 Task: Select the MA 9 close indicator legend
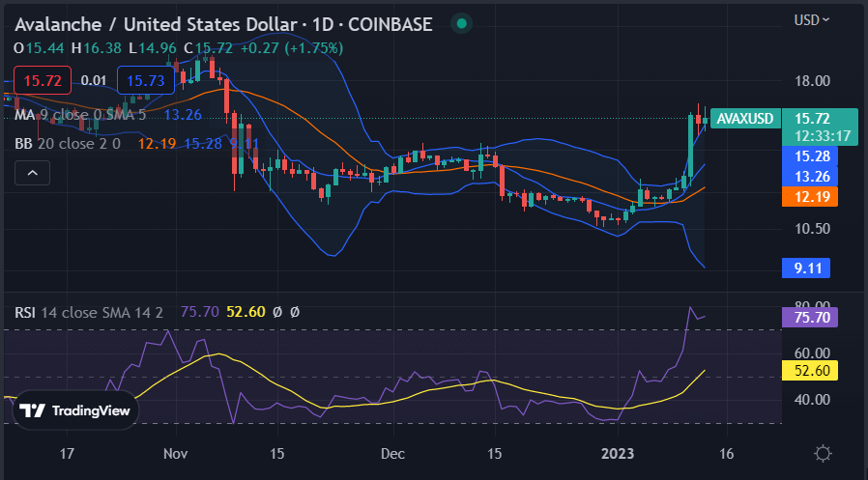(x=80, y=115)
